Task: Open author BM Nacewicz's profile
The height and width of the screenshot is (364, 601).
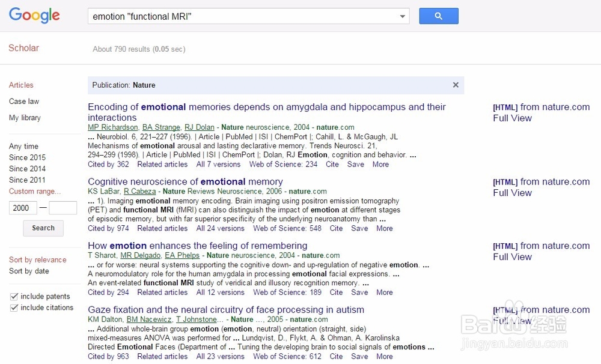Action: [x=149, y=319]
